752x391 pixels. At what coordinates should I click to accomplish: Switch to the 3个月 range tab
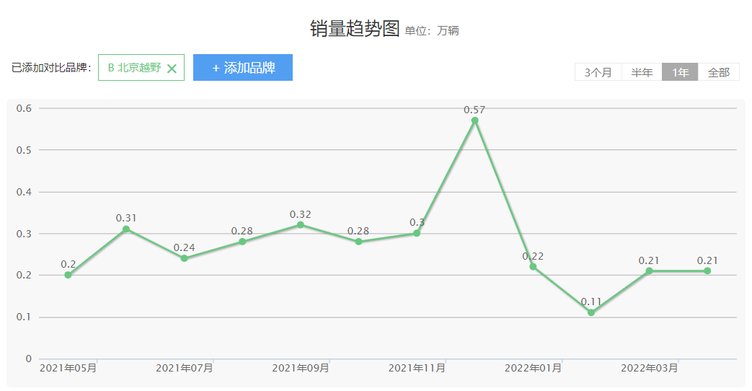[598, 72]
